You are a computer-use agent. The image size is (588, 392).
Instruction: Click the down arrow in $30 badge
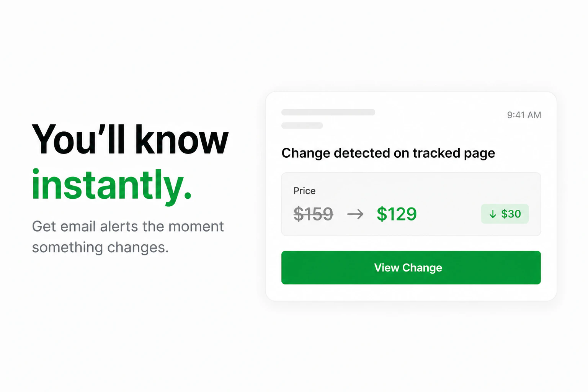click(493, 214)
